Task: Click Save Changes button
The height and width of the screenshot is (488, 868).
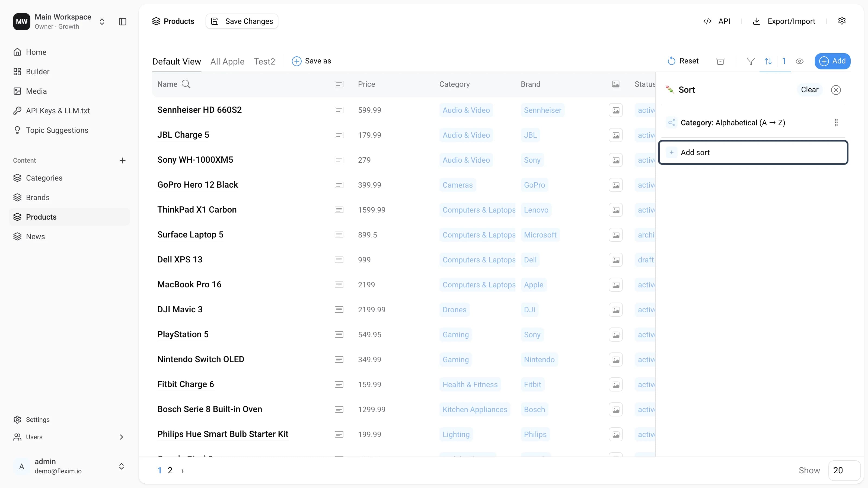Action: (242, 21)
